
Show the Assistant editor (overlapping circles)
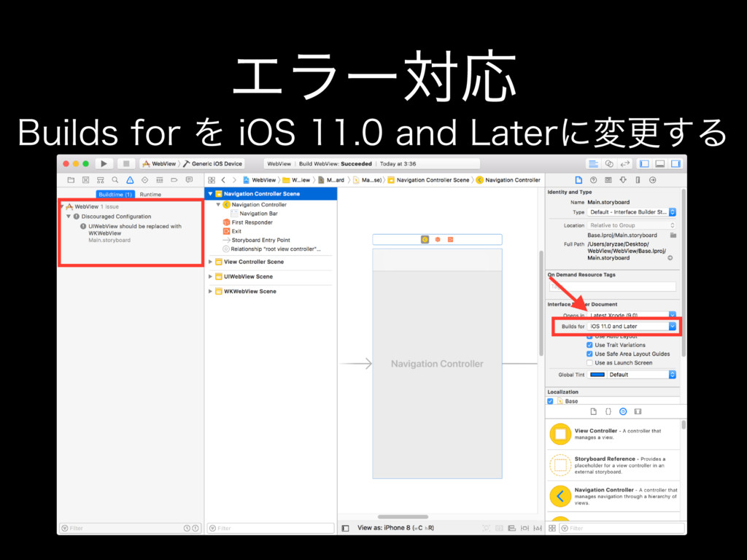[x=609, y=164]
